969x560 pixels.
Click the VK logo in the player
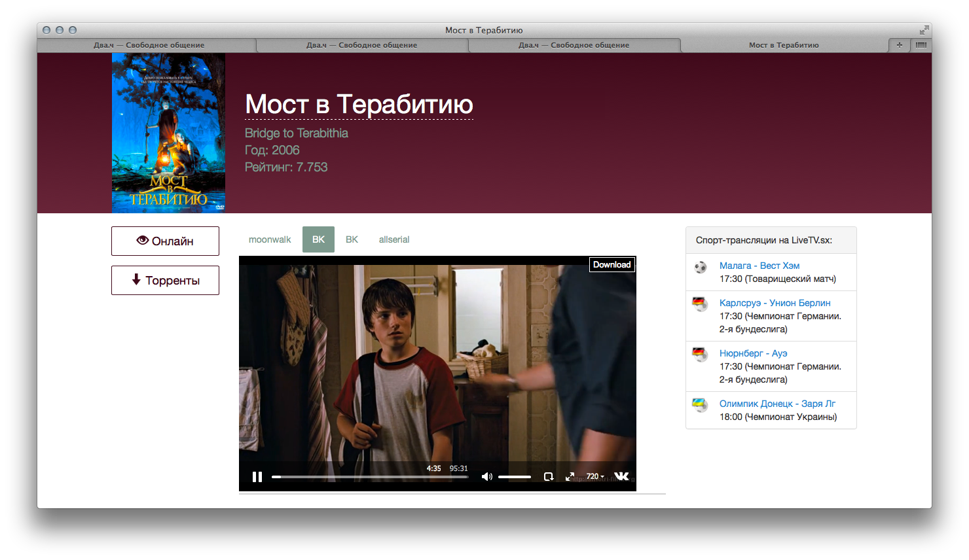[621, 476]
